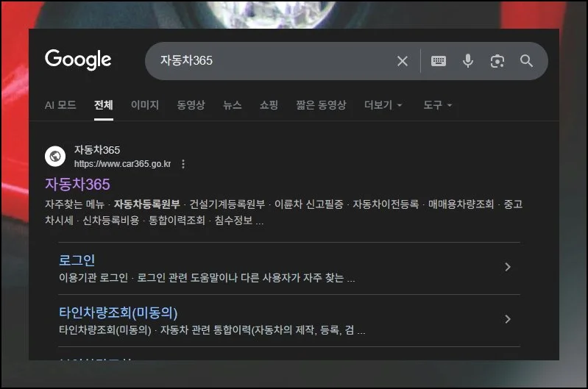Switch to the 이미지 tab
This screenshot has height=389, width=588.
[x=145, y=105]
